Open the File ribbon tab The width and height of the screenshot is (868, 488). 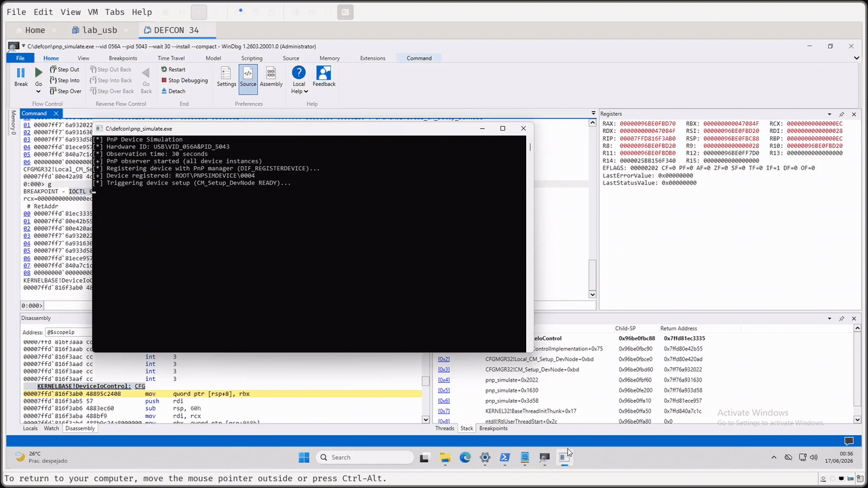(20, 58)
